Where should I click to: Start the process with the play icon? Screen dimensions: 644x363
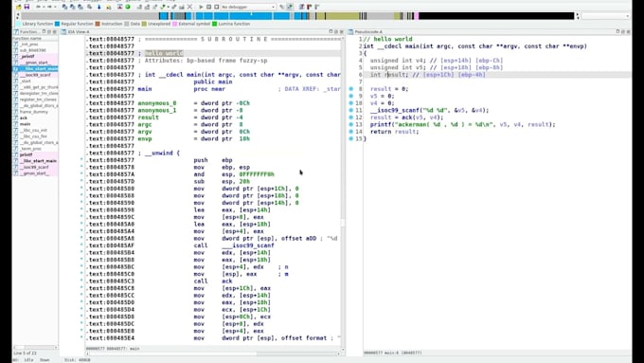tap(201, 7)
